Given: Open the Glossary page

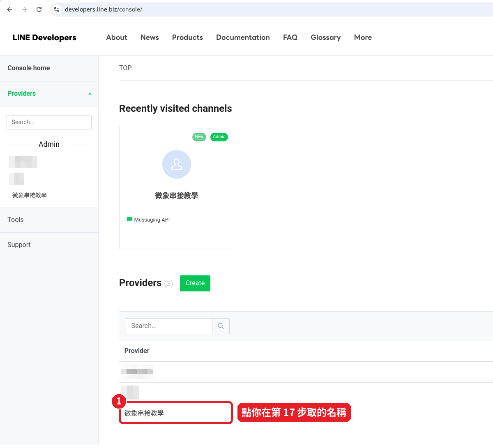Looking at the screenshot, I should tap(326, 37).
